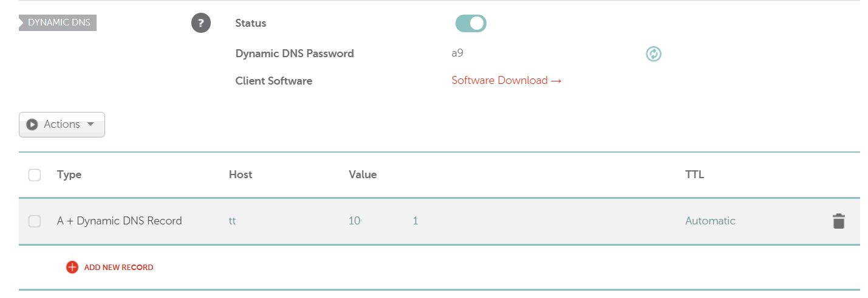Check the select-all checkbox in the table header
868x298 pixels.
(35, 175)
